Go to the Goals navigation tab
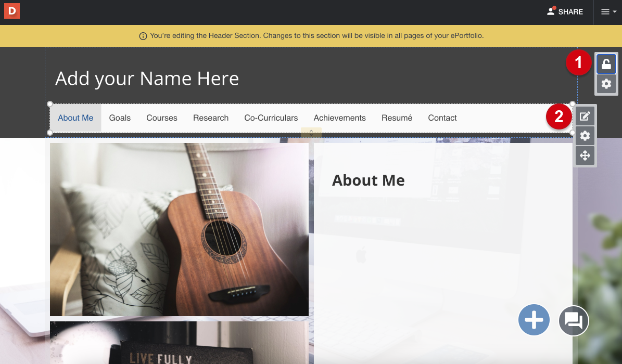Screen dimensions: 622x364 tap(120, 118)
